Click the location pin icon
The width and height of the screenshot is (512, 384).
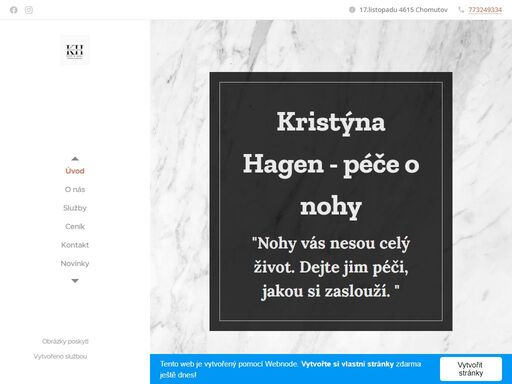(x=352, y=10)
